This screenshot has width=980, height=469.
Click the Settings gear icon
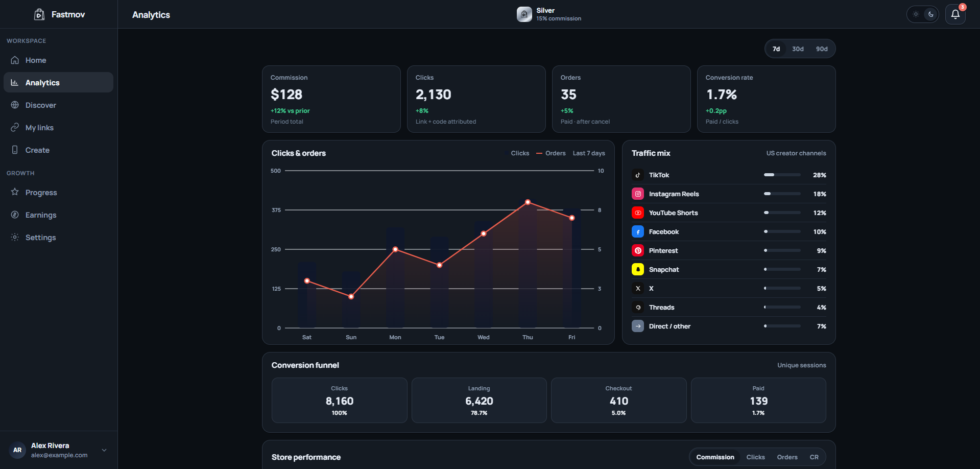15,237
